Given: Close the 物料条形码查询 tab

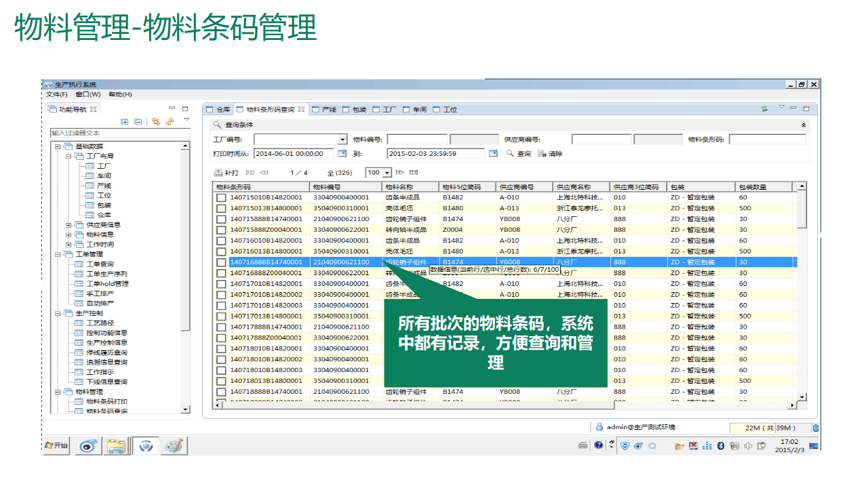Looking at the screenshot, I should click(x=302, y=109).
